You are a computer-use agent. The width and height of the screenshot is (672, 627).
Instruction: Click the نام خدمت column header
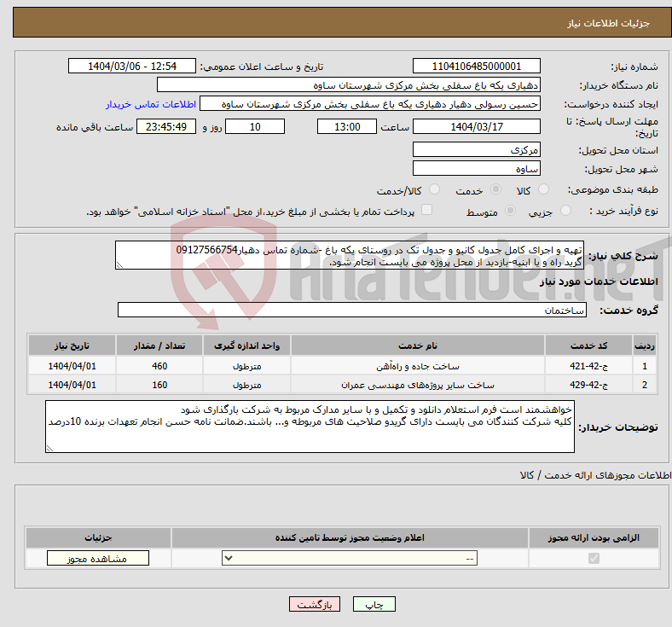[x=417, y=345]
